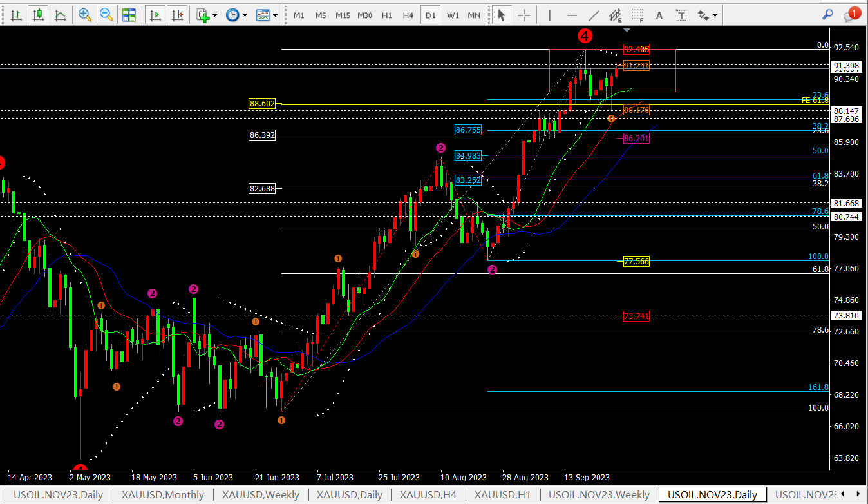Click the red 73.741 price label
Screen dimensions: 868x504
pyautogui.click(x=636, y=316)
